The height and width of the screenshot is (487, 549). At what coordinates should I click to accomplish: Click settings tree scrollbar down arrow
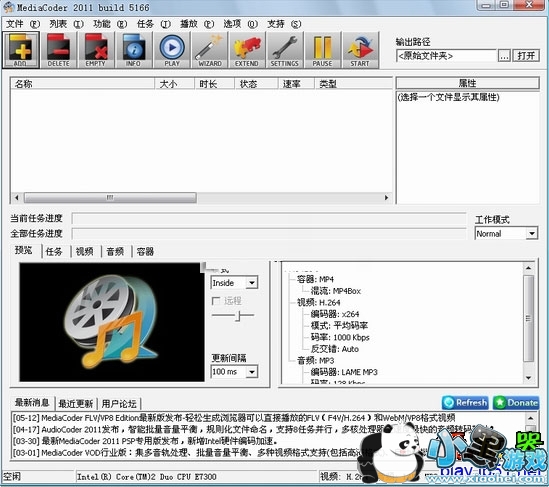click(x=528, y=378)
